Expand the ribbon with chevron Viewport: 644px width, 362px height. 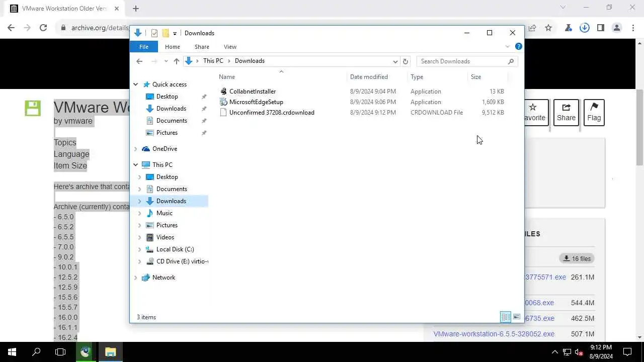coord(508,46)
